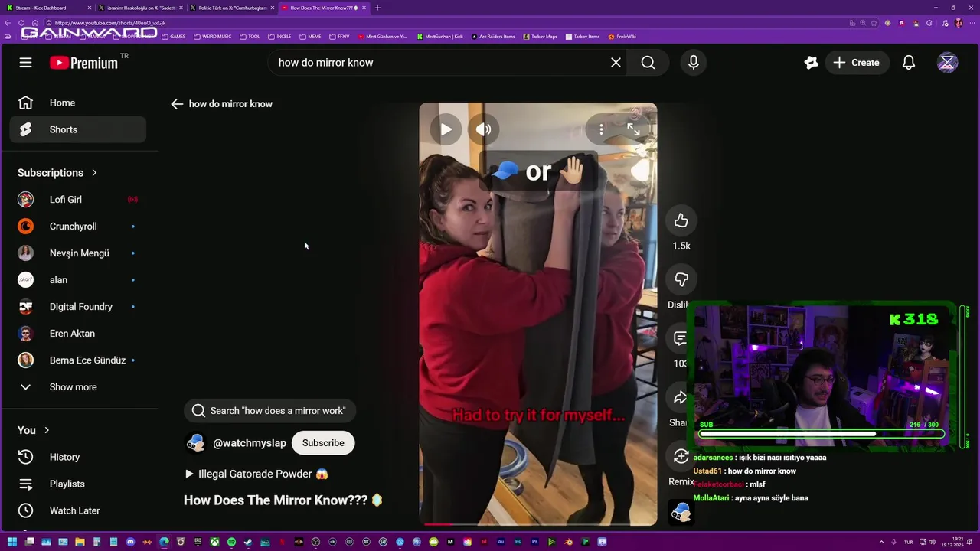
Task: Open @watchmyslap channel name
Action: pos(250,443)
